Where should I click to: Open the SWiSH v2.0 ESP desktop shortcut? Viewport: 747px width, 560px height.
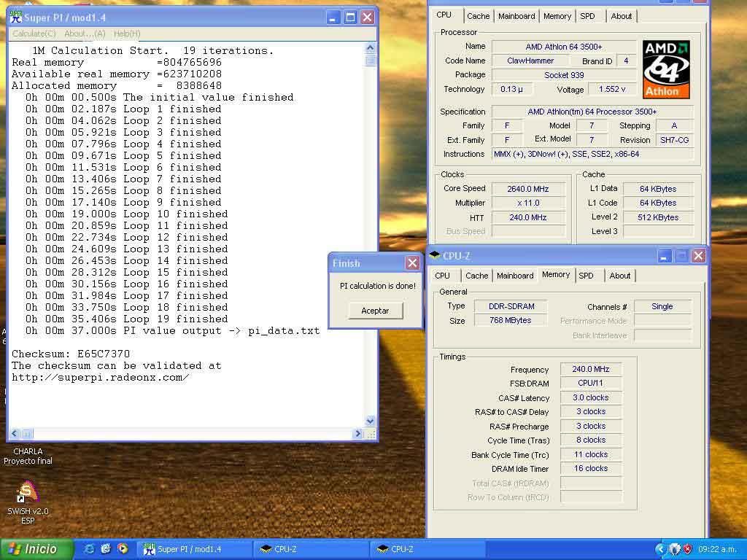28,502
